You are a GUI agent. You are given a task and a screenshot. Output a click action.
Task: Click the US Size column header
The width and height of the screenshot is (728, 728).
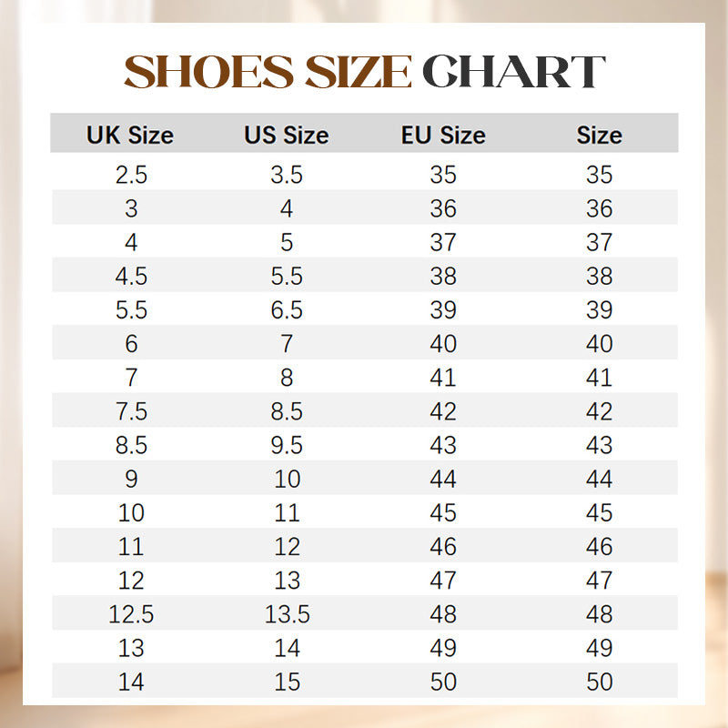(286, 136)
